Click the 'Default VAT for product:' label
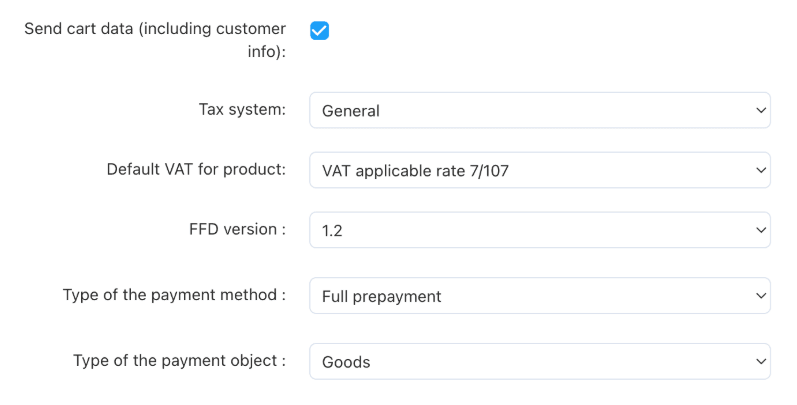Viewport: 797px width, 405px height. [196, 169]
